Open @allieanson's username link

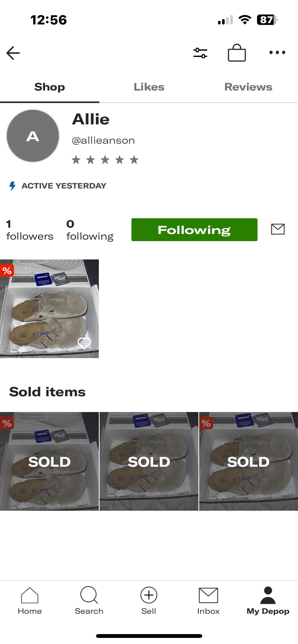(x=103, y=140)
